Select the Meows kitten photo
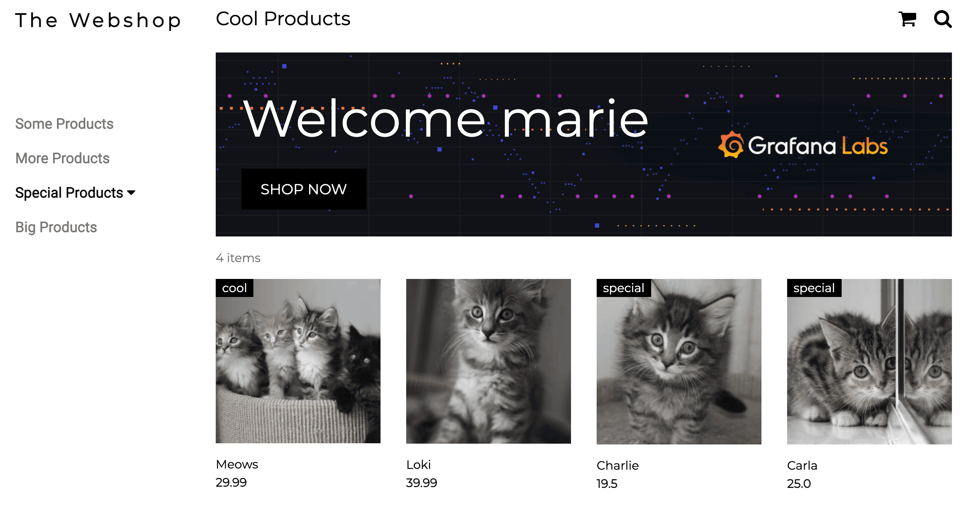 298,361
